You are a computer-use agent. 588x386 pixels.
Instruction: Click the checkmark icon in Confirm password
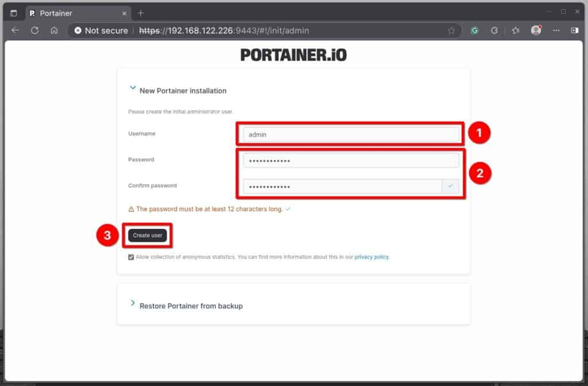point(450,186)
